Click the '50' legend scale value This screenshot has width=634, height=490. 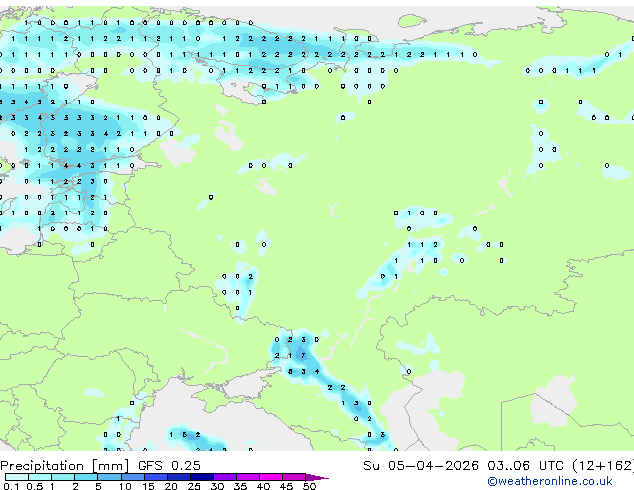tap(309, 486)
